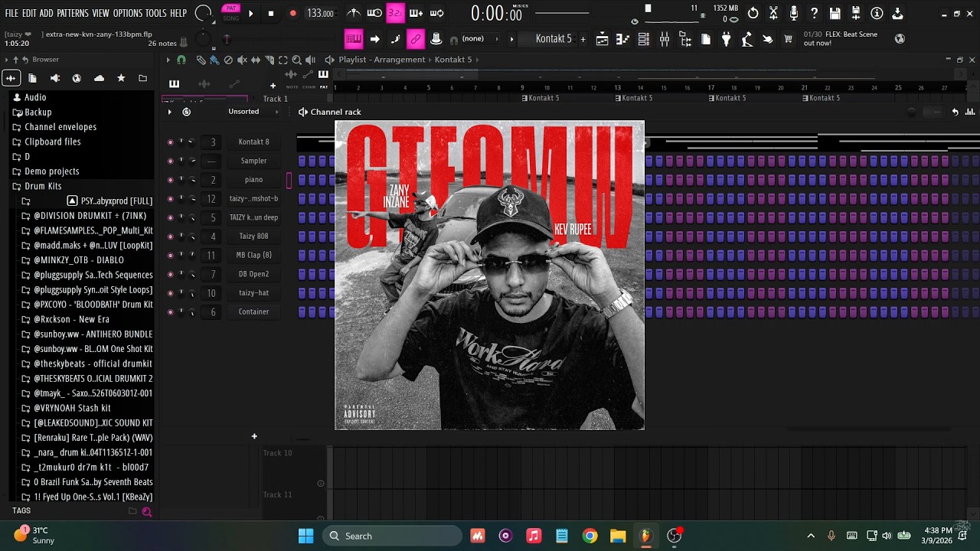Mute the Taizy 808 channel
This screenshot has height=551, width=980.
pos(170,236)
